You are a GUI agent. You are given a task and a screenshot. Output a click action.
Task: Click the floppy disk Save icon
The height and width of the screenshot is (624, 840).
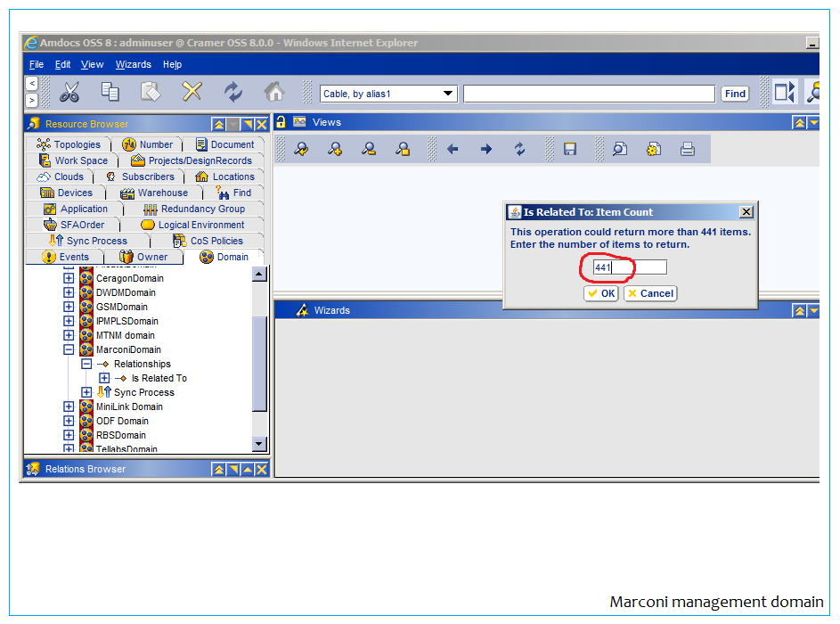570,149
